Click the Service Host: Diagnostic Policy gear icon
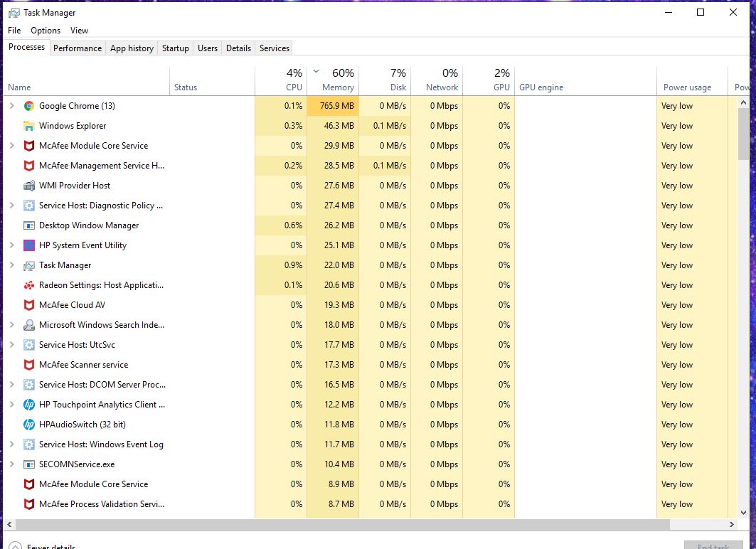The image size is (756, 549). (x=29, y=206)
